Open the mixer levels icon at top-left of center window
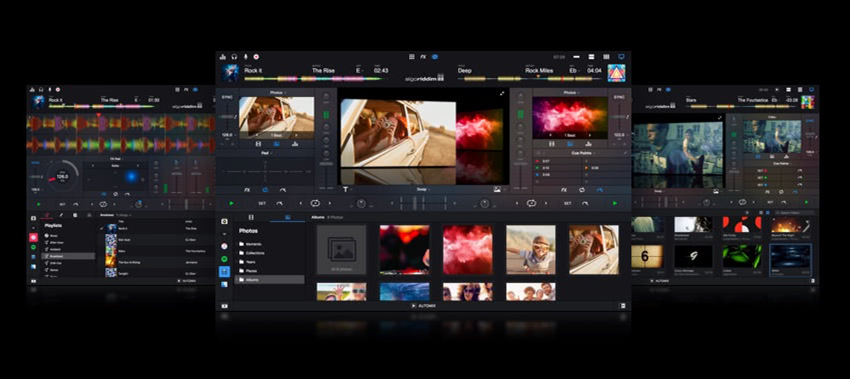This screenshot has width=850, height=379. coord(223,56)
